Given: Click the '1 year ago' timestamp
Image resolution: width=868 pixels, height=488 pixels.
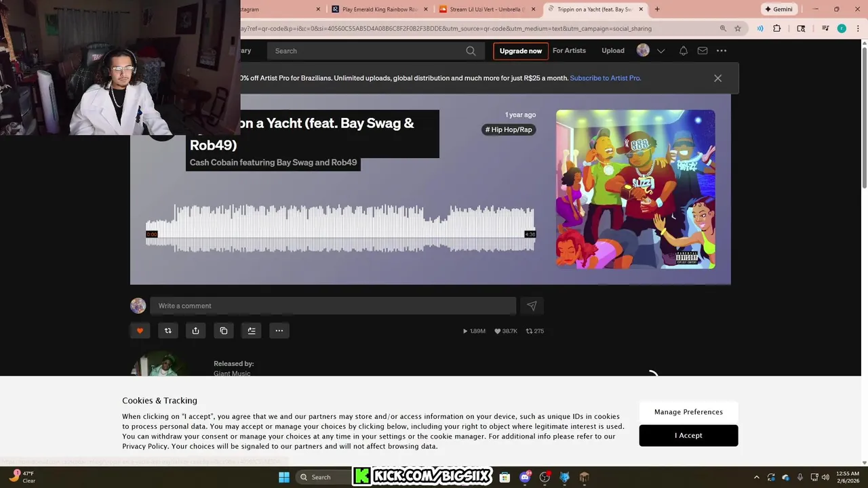Looking at the screenshot, I should coord(520,115).
